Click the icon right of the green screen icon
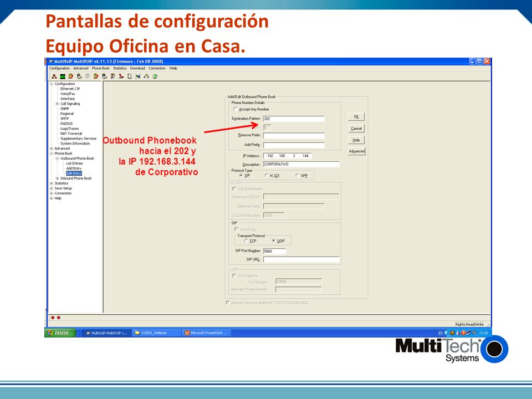532x399 pixels. coord(71,76)
